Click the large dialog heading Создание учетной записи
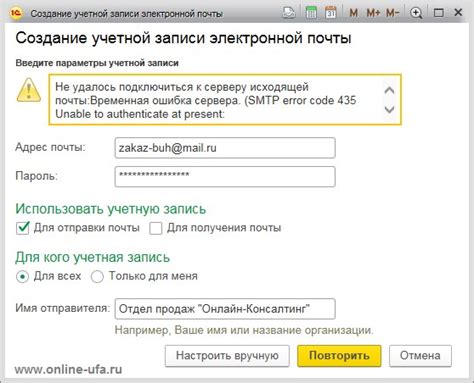This screenshot has width=474, height=383. click(x=183, y=38)
